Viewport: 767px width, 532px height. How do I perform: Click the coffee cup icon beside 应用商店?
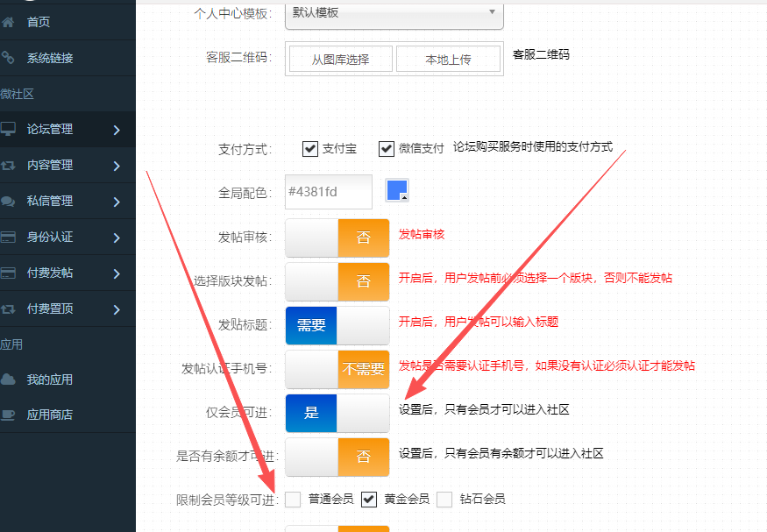point(9,415)
